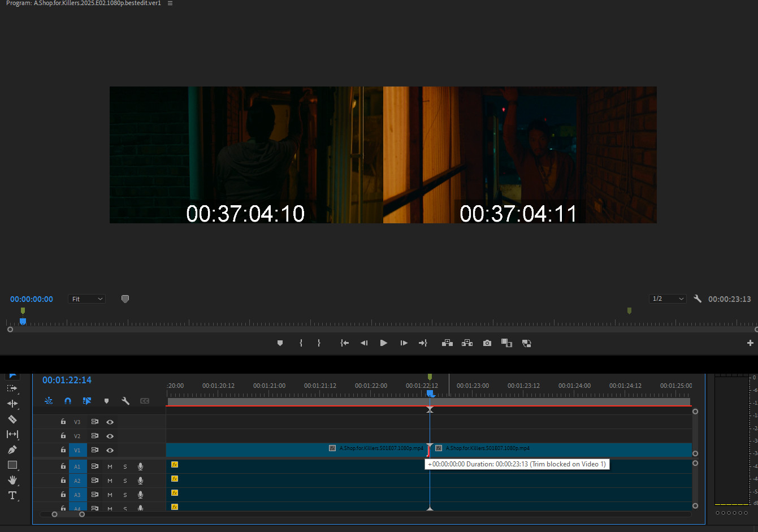Open the button editor plus icon
758x532 pixels.
[750, 343]
